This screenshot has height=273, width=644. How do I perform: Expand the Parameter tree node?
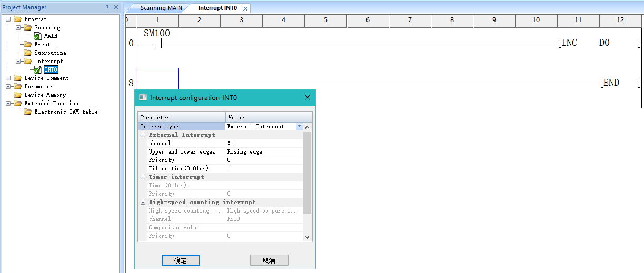(8, 87)
